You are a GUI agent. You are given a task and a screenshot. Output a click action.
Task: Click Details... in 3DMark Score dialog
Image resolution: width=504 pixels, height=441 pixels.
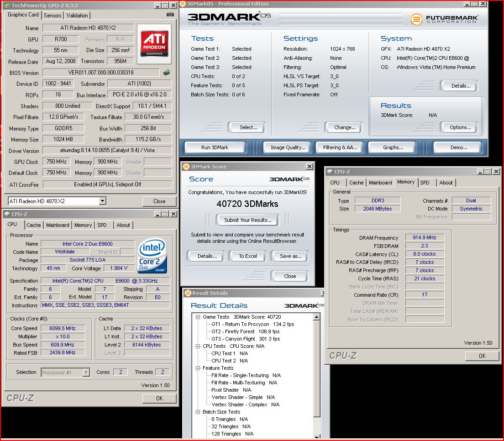(207, 256)
